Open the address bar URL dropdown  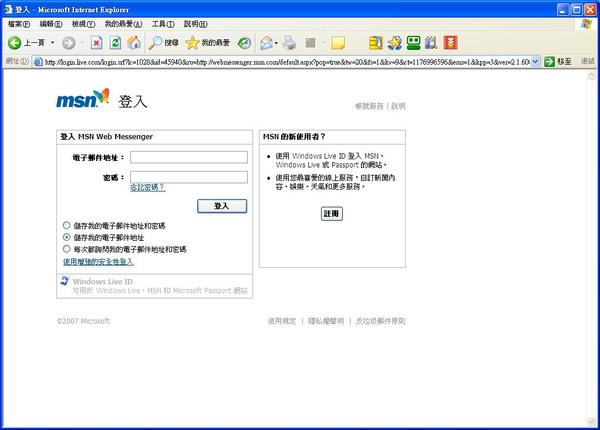pos(535,62)
